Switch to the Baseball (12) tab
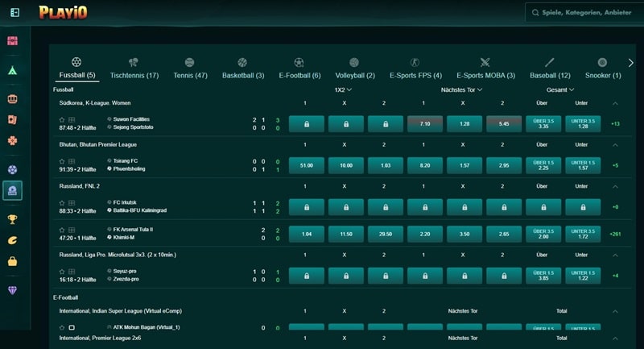 550,69
